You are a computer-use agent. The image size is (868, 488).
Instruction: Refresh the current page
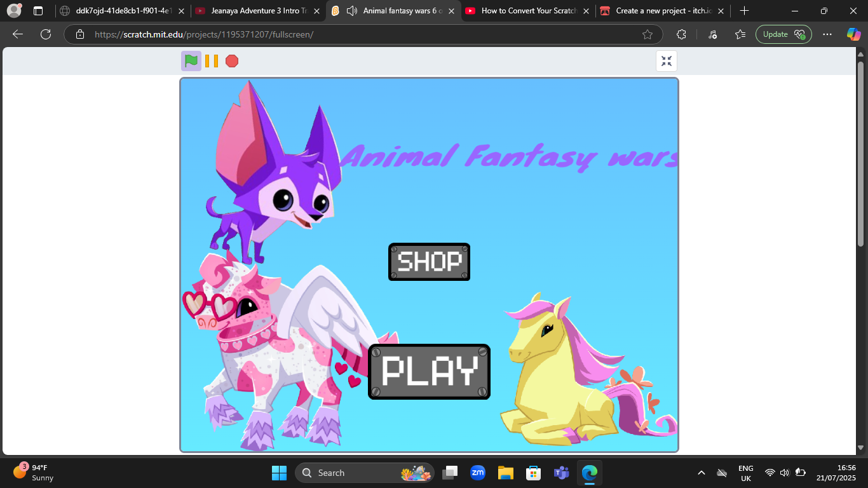(46, 34)
